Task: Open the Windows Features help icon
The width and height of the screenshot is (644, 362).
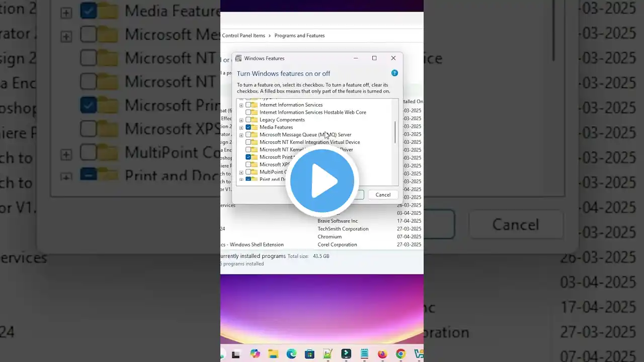Action: (x=394, y=73)
